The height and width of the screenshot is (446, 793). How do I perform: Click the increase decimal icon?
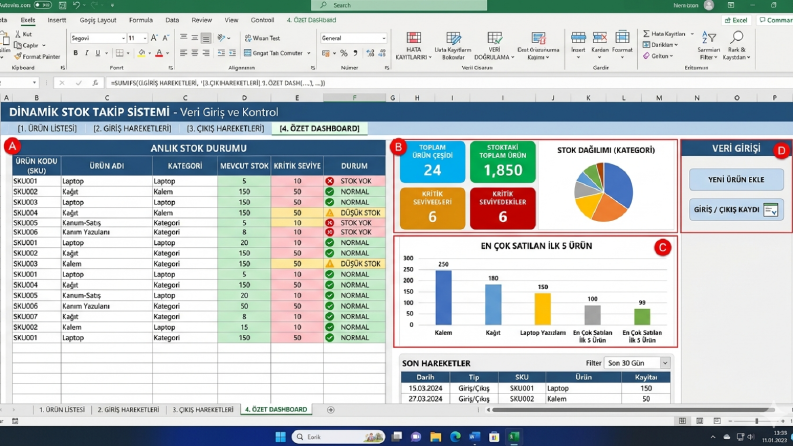[370, 53]
